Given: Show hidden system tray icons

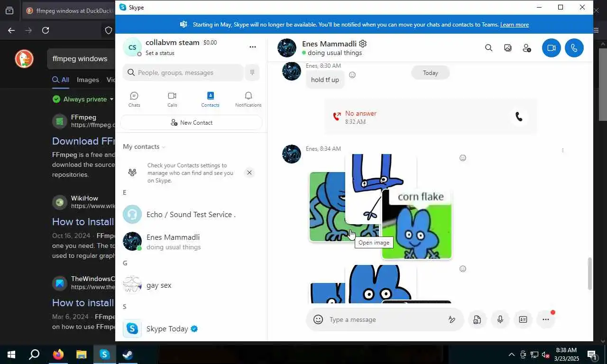Looking at the screenshot, I should click(511, 355).
